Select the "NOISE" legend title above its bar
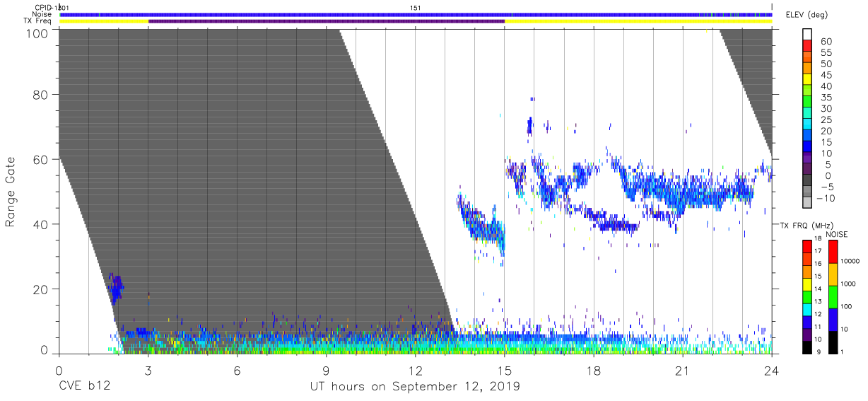This screenshot has height=401, width=868. [836, 234]
